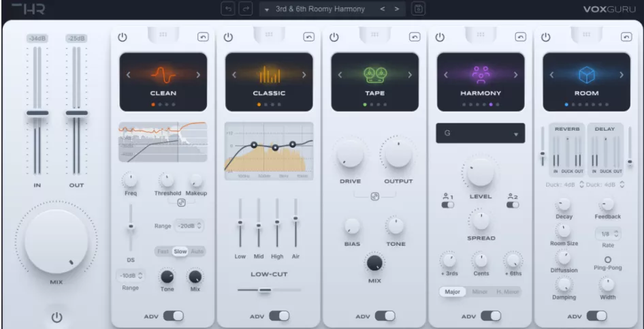This screenshot has height=329, width=644.
Task: Turn off the HARMONY module power button
Action: 440,37
